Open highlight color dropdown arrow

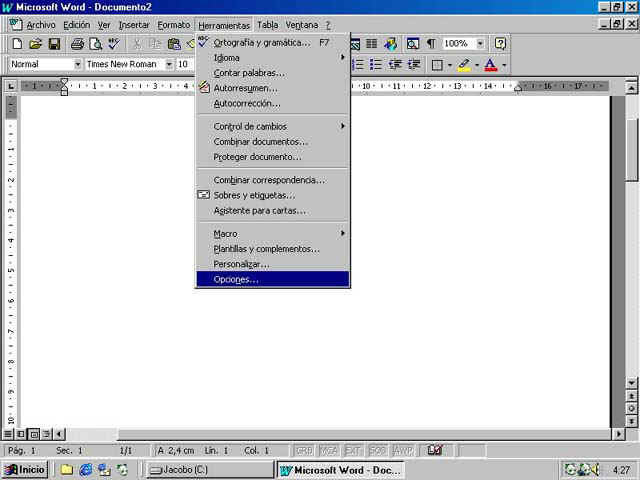click(477, 64)
